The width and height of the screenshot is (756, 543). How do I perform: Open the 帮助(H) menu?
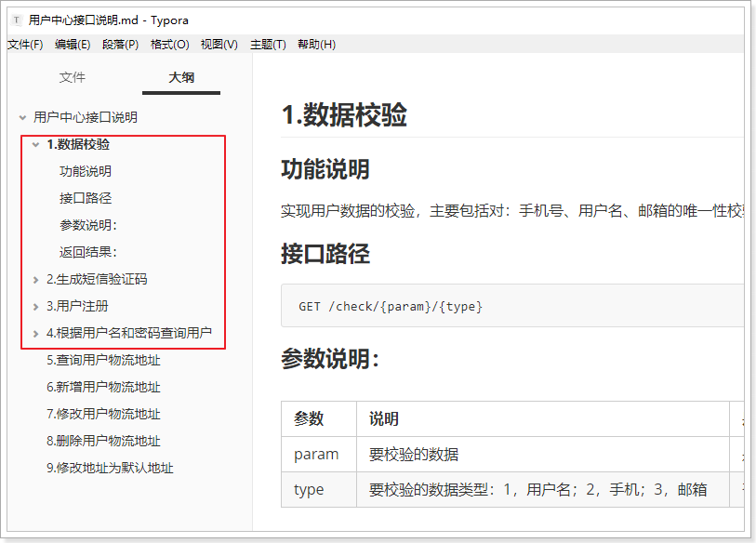[x=316, y=45]
